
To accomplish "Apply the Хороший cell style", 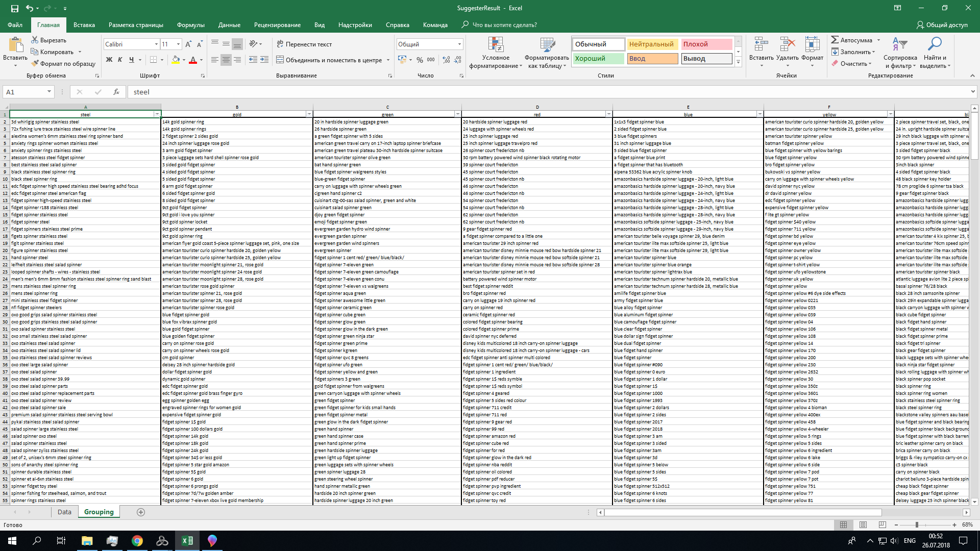I will click(598, 59).
